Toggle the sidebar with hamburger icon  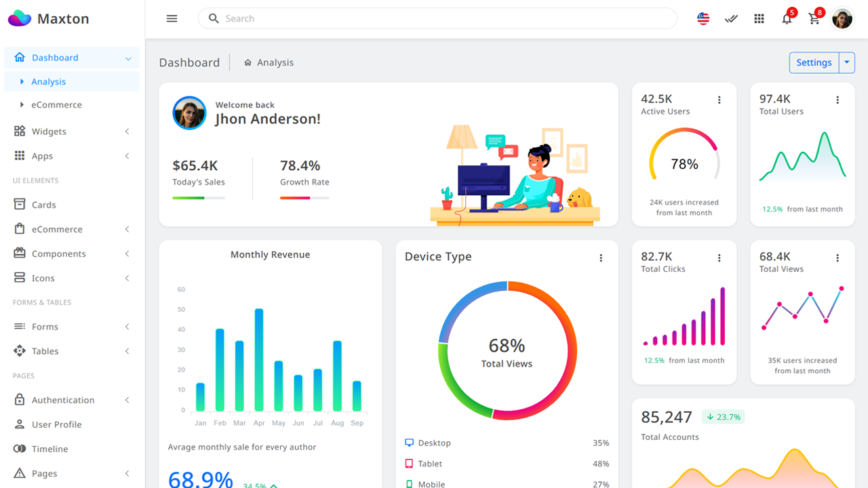tap(172, 18)
